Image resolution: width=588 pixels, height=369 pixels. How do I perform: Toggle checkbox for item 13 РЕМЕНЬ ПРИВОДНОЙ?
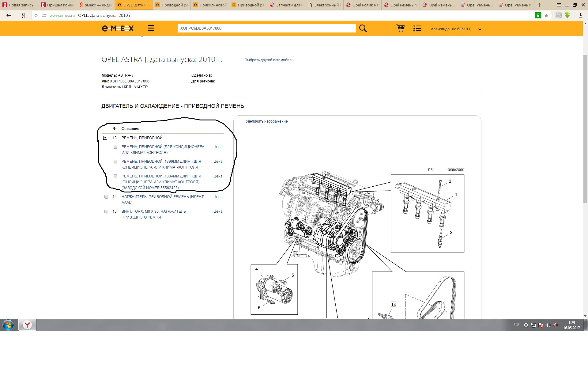[105, 138]
